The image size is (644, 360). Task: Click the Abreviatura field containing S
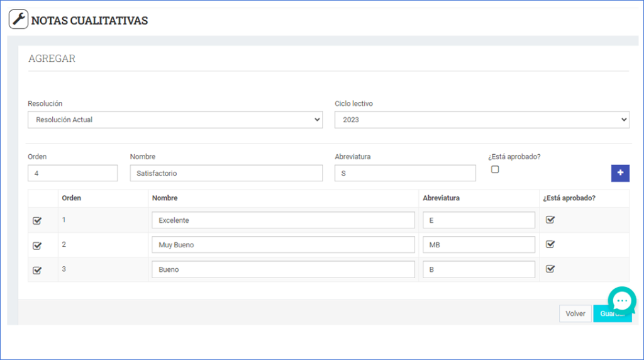404,173
